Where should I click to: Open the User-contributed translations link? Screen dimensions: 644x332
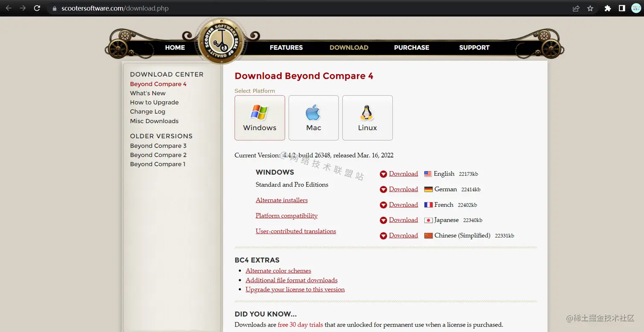(x=296, y=231)
